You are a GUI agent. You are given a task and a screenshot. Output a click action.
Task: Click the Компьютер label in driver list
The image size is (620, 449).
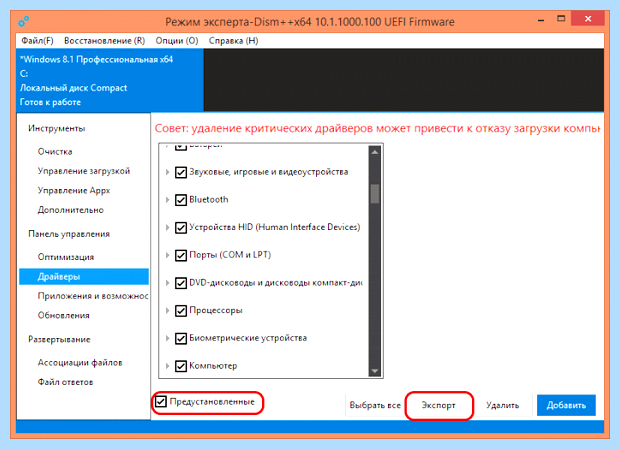click(x=213, y=366)
